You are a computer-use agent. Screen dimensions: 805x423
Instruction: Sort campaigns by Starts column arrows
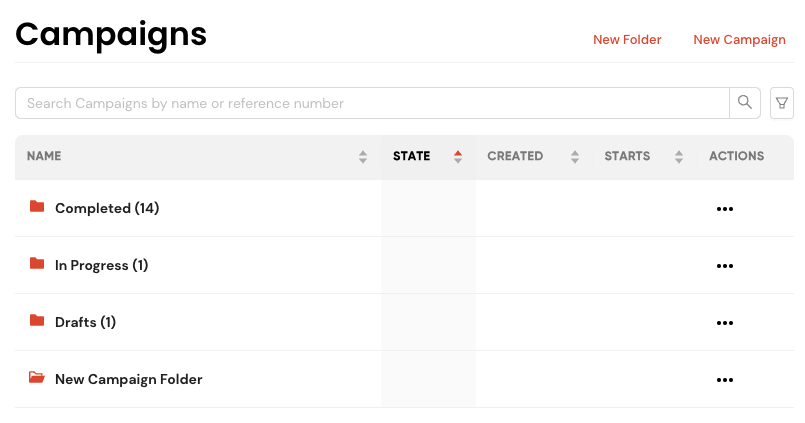[x=679, y=157]
